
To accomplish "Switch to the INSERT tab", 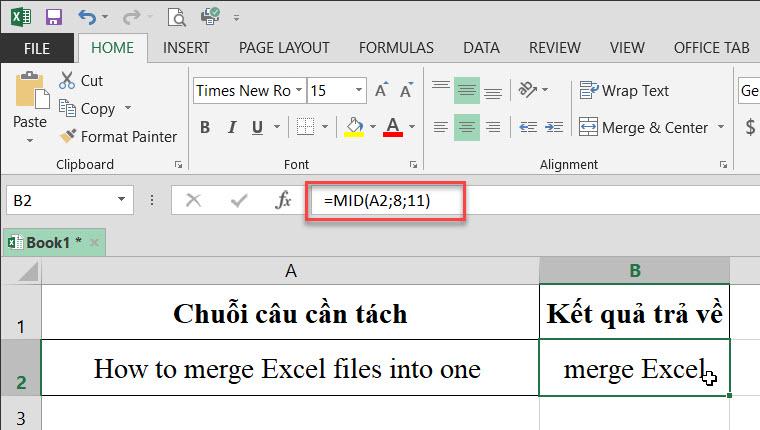I will 186,48.
